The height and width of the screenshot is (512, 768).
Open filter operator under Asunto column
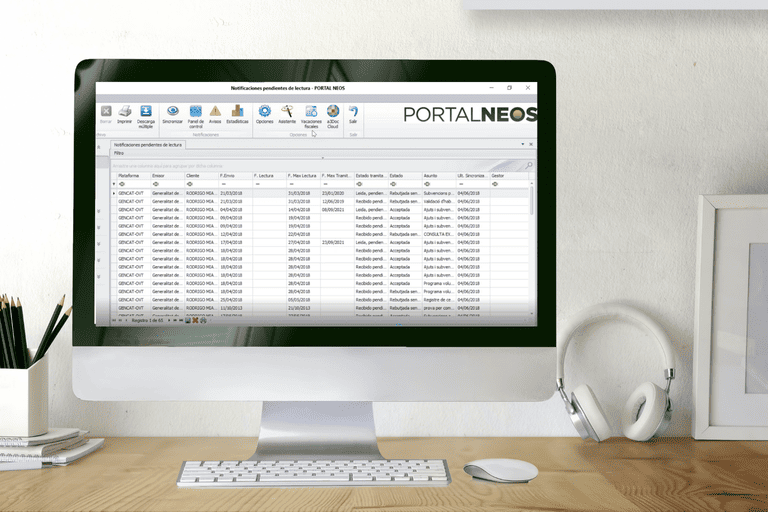(427, 184)
